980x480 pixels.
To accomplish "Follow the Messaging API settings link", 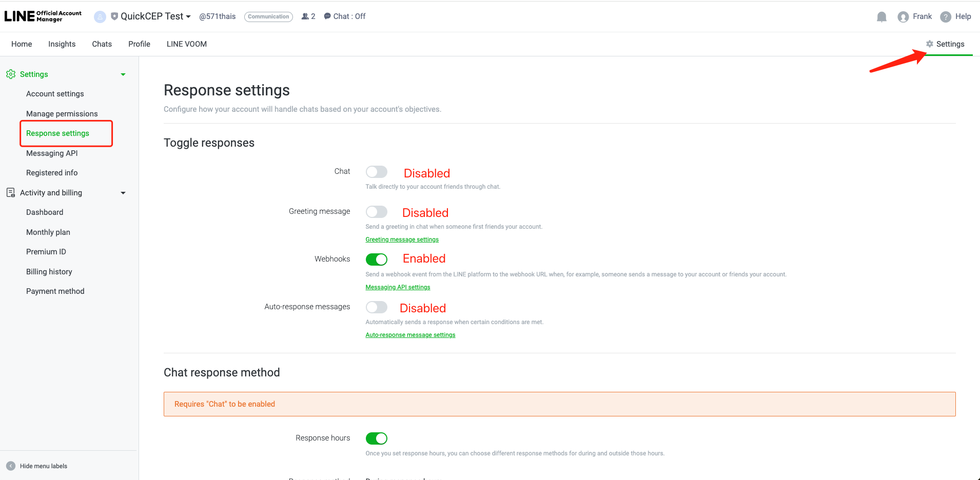I will [398, 287].
